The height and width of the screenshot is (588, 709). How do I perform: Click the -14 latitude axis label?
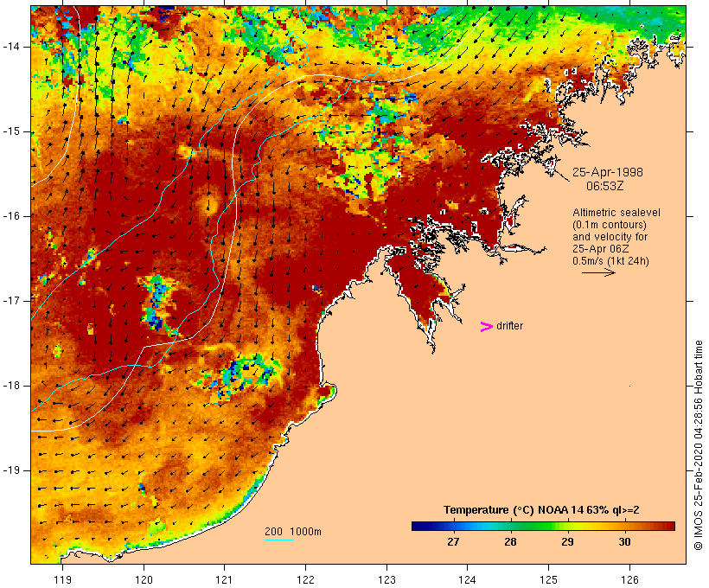click(11, 47)
